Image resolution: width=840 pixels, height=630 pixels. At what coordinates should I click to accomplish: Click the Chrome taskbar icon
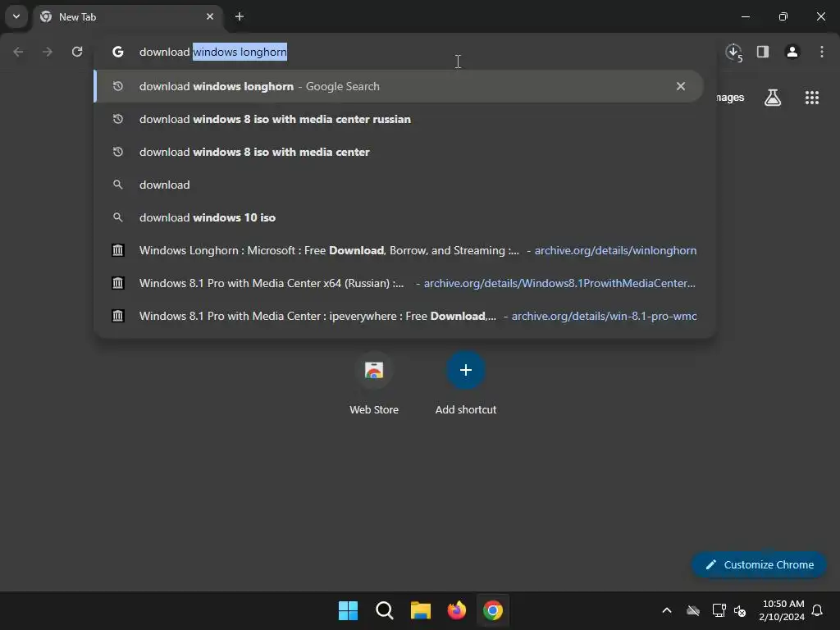[493, 610]
